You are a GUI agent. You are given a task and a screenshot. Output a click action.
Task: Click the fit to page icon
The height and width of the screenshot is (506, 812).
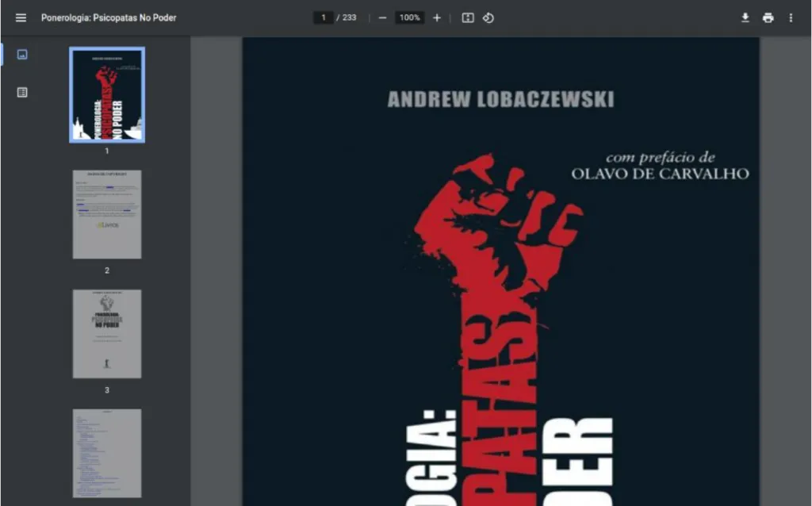tap(468, 17)
